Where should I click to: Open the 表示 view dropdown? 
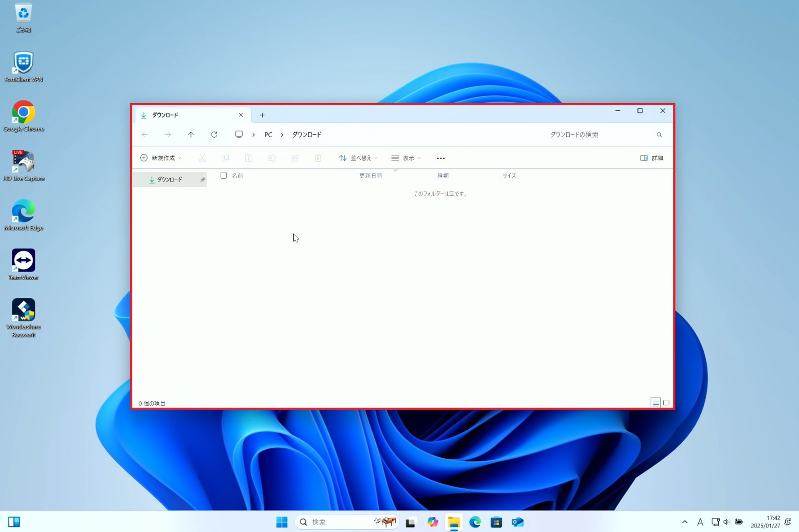coord(406,158)
